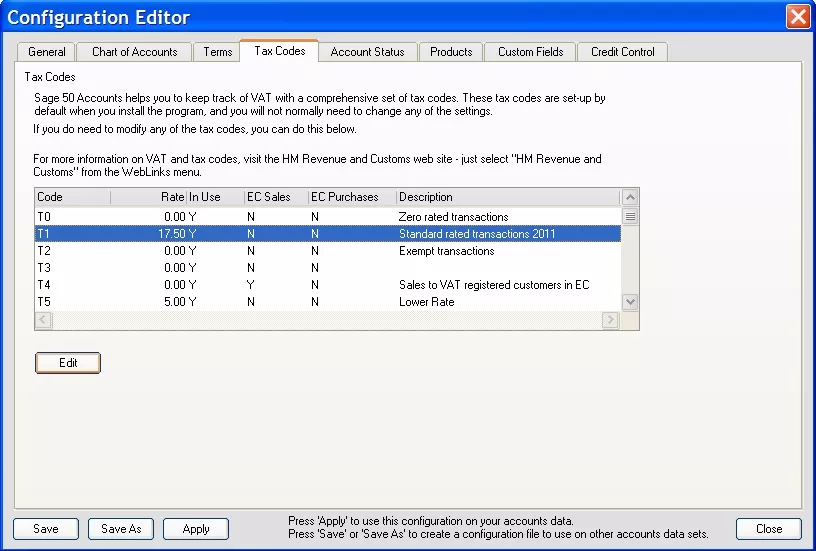This screenshot has height=551, width=816.
Task: Switch to the General tab
Action: [x=46, y=52]
